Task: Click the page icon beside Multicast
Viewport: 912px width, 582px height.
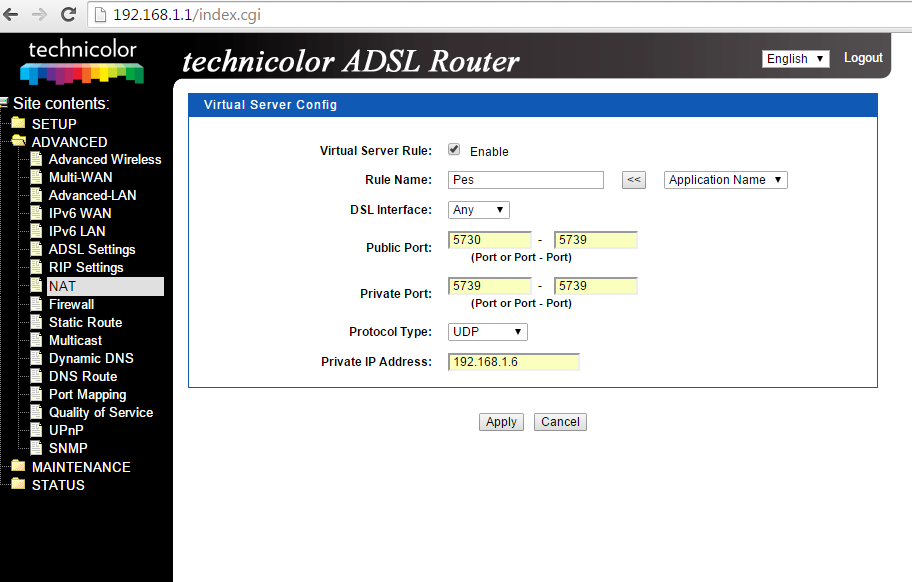Action: pos(36,340)
